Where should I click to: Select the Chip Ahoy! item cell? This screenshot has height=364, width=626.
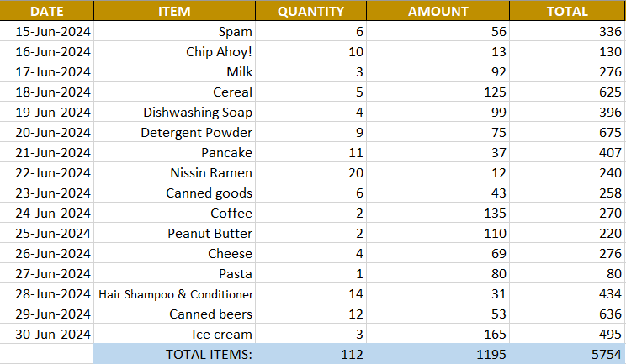[x=174, y=52]
